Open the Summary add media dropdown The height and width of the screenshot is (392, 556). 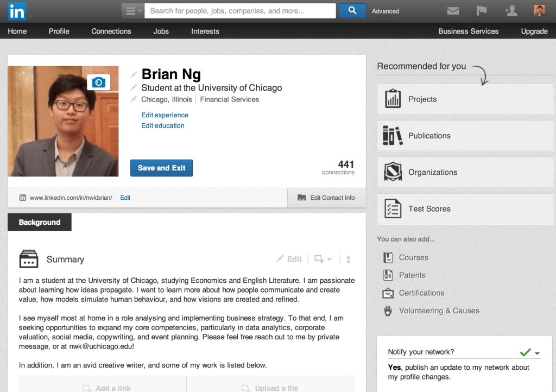click(x=323, y=260)
